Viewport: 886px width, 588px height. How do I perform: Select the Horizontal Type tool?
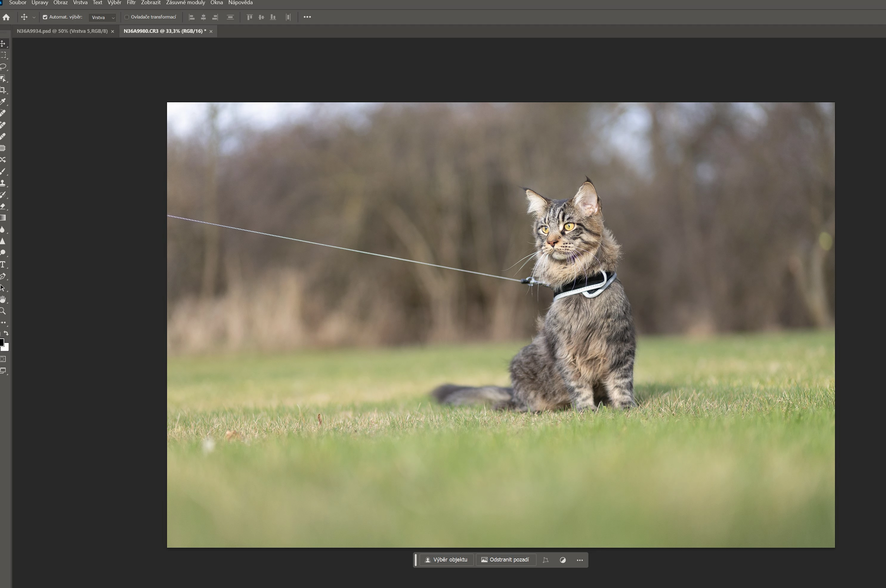(3, 265)
